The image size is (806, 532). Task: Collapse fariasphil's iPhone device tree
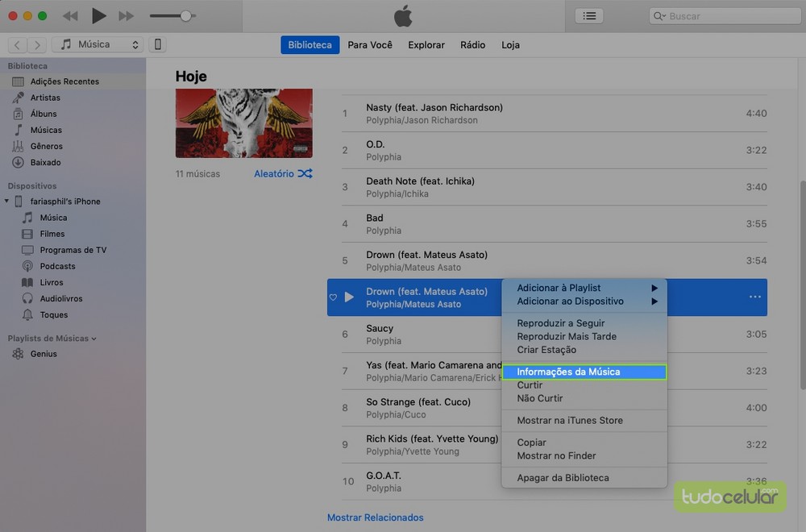point(7,202)
